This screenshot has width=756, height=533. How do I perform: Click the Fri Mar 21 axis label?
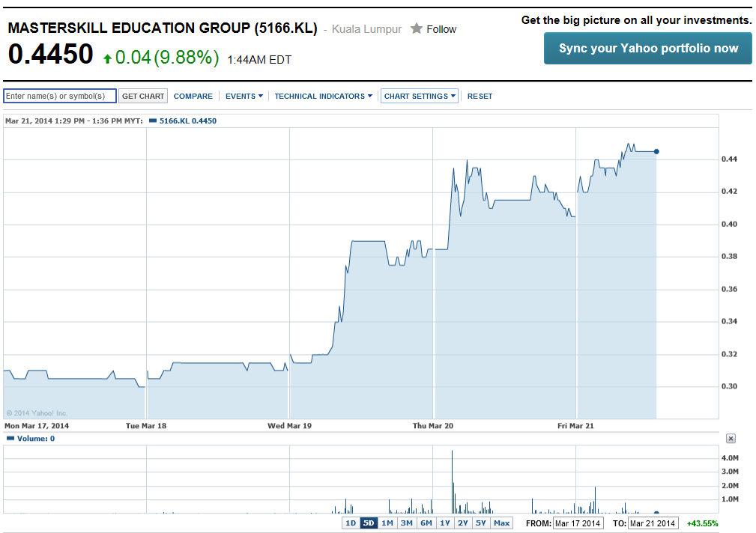575,425
